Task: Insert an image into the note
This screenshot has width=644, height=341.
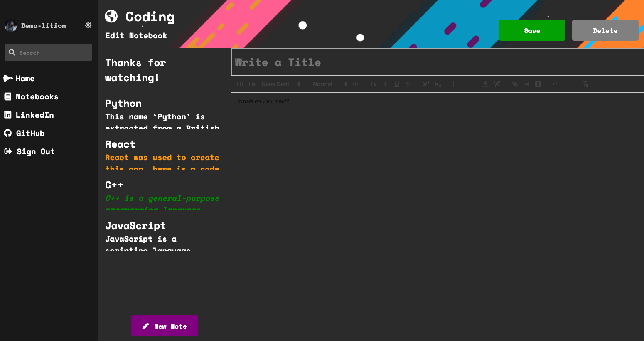Action: [x=526, y=84]
